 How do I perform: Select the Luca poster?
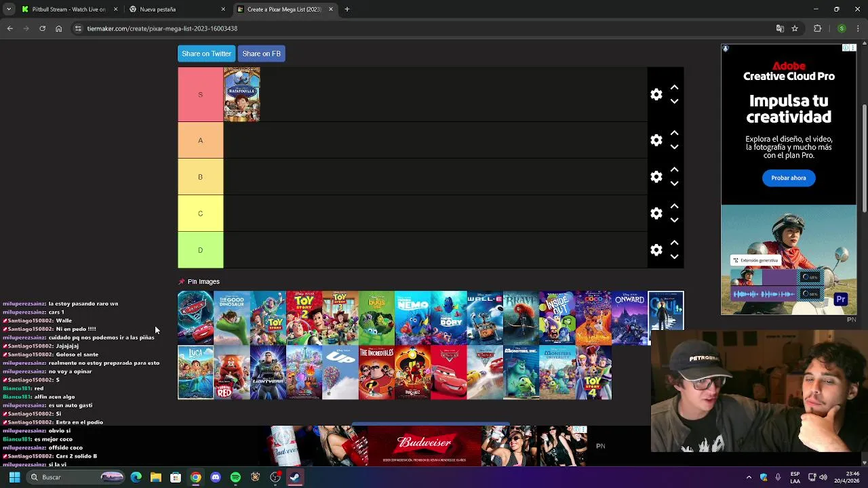pos(195,372)
